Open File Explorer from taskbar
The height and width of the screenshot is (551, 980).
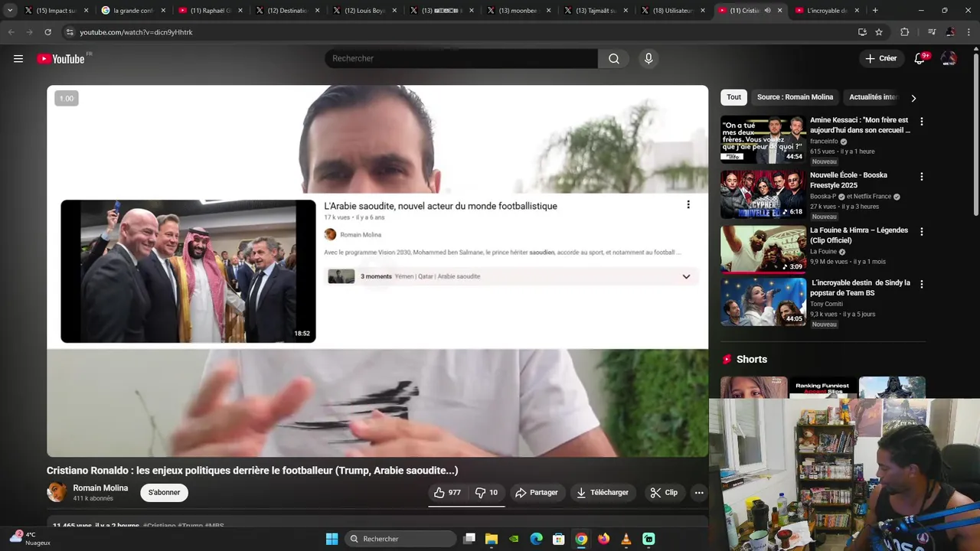click(x=492, y=539)
